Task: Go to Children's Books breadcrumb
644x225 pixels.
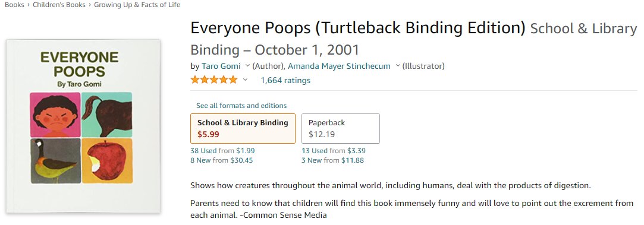Action: pyautogui.click(x=59, y=5)
